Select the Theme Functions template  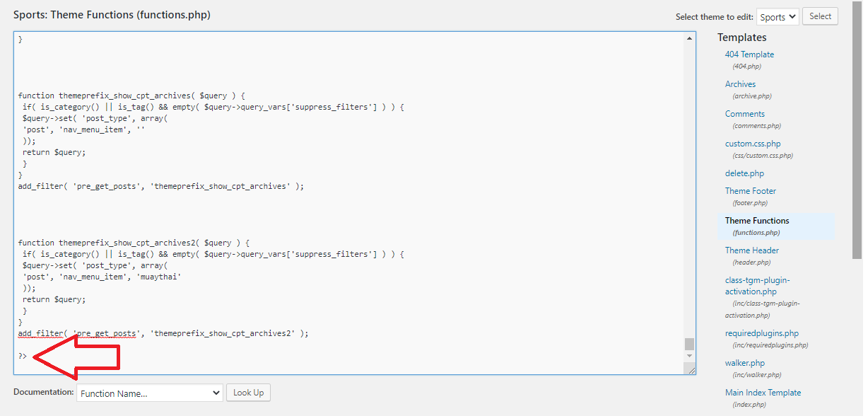click(756, 221)
